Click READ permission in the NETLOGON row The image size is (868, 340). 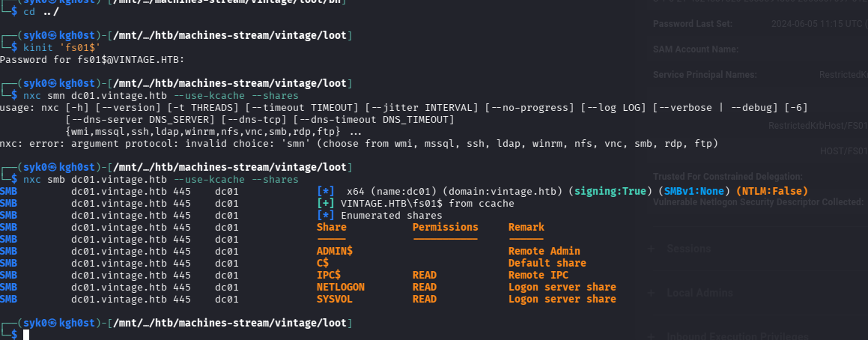click(425, 287)
